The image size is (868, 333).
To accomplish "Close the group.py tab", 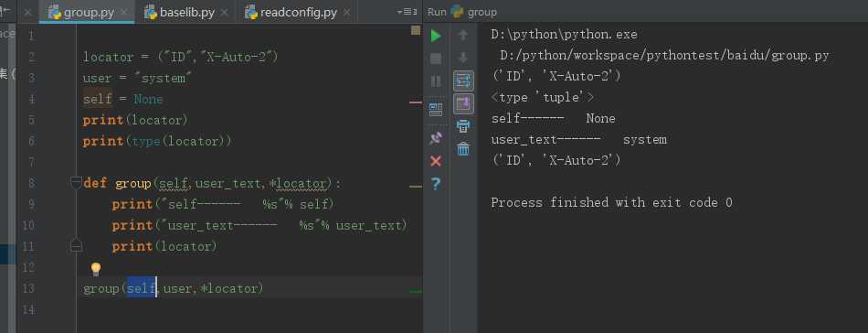I will coord(124,12).
